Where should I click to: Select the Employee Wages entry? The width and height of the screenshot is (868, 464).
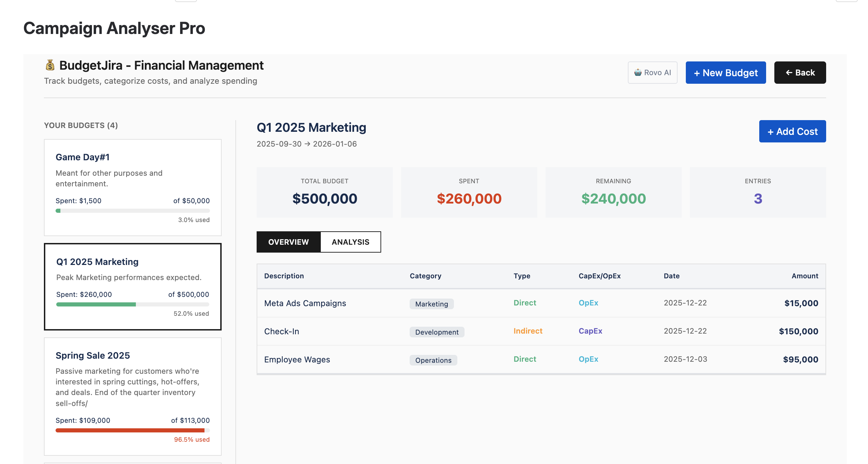(x=297, y=360)
